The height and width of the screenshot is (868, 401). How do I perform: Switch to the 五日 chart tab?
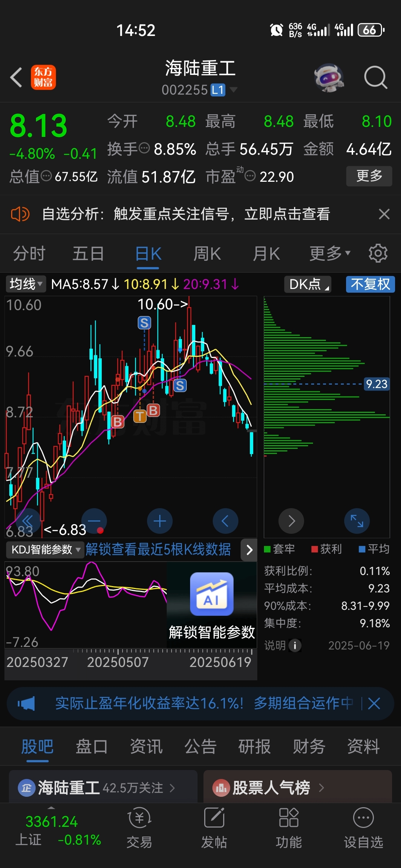[x=88, y=254]
